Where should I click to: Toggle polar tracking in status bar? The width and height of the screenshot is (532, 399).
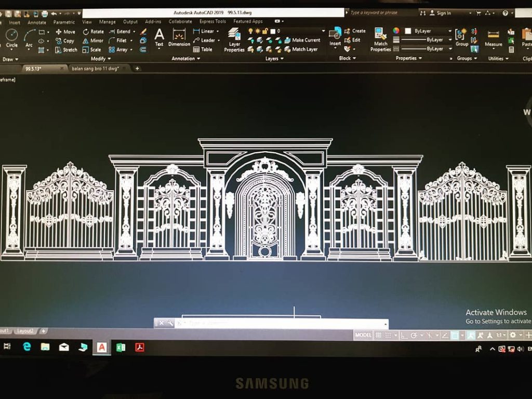(414, 336)
